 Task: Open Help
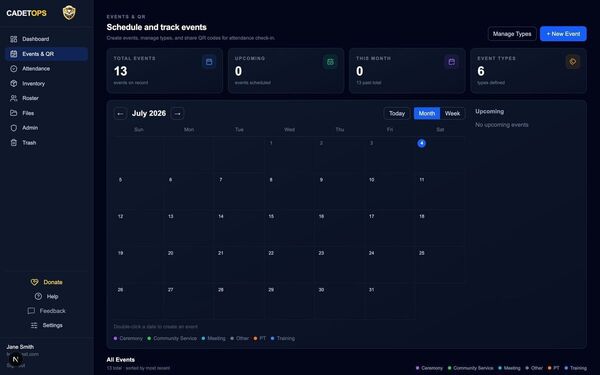tap(52, 297)
